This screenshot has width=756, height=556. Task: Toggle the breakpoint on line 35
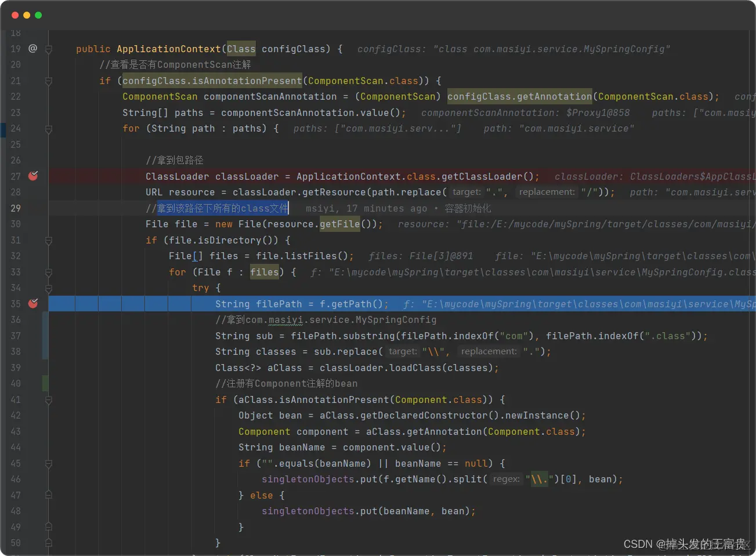point(33,303)
